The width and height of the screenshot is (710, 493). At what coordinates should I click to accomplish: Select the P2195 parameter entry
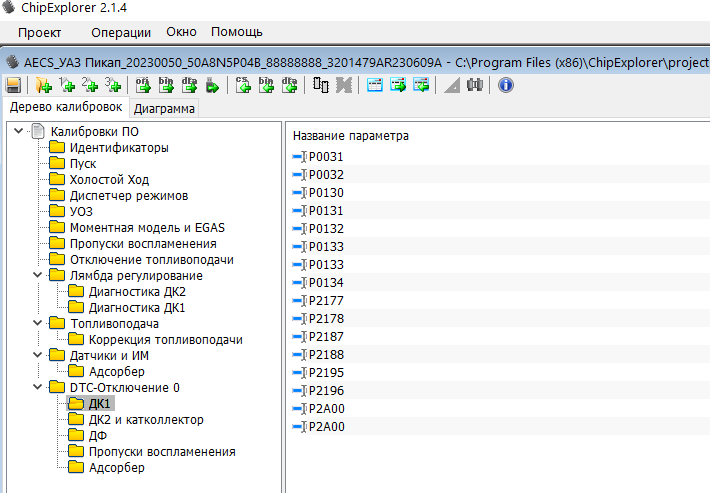[325, 372]
